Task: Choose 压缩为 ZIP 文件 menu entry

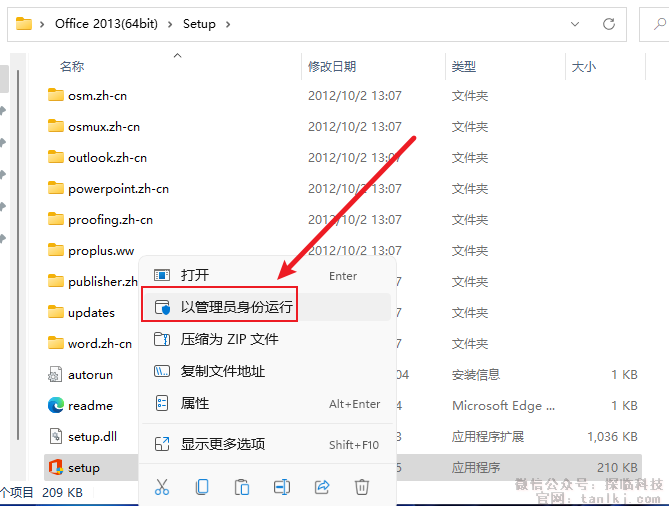Action: (x=267, y=339)
